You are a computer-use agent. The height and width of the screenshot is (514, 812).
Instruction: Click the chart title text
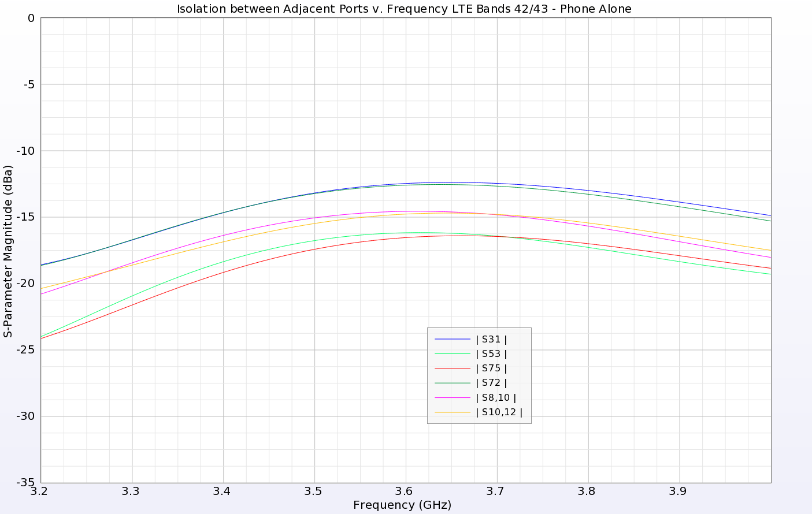coord(405,9)
